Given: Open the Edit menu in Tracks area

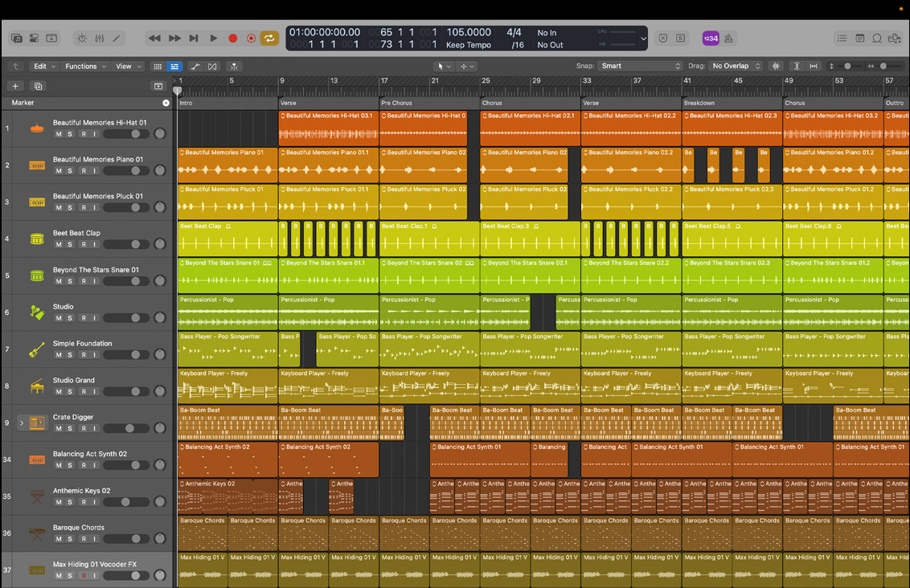Looking at the screenshot, I should tap(43, 67).
